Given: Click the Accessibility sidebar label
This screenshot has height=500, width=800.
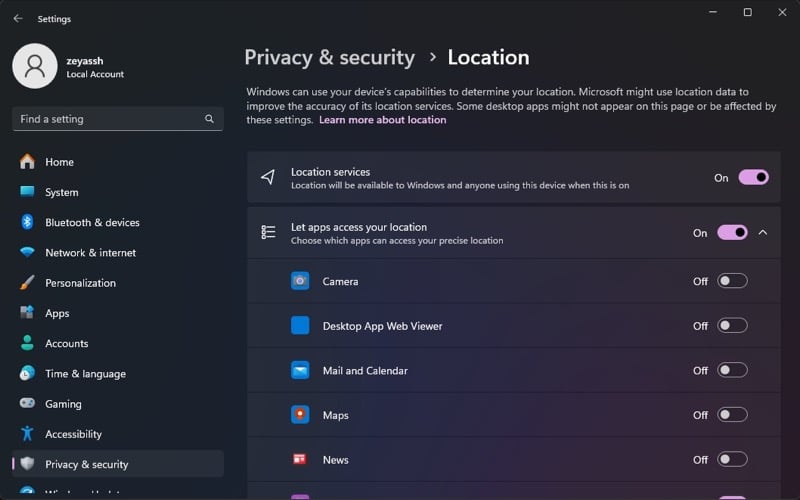Looking at the screenshot, I should point(73,434).
